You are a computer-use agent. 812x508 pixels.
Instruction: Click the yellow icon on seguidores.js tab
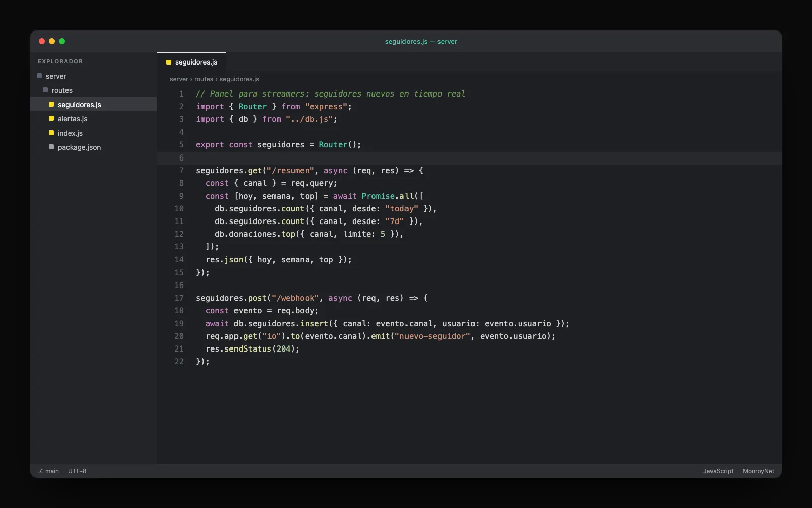(168, 62)
